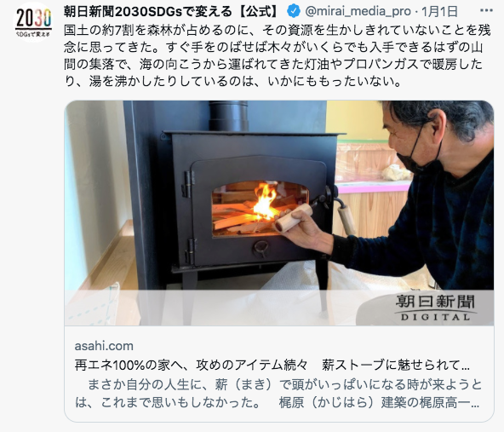Viewport: 504px width, 432px height.
Task: Click the 1月1日 tweet date
Action: pyautogui.click(x=439, y=11)
